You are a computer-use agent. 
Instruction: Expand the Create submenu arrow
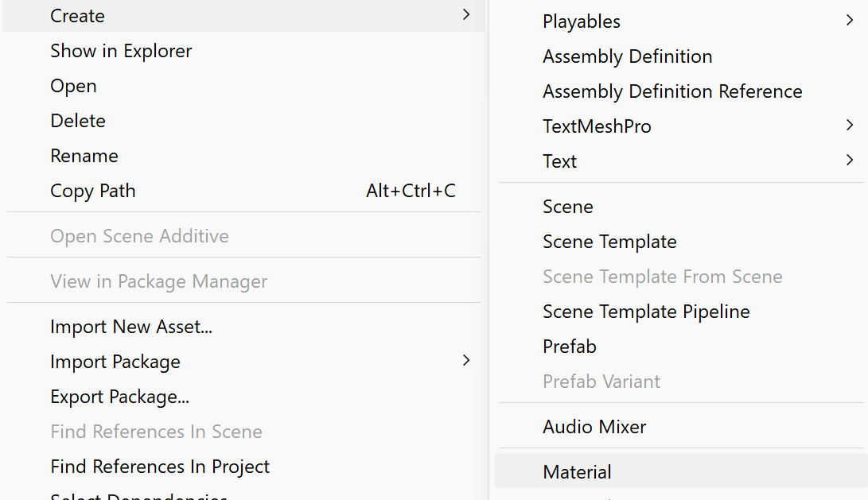466,15
